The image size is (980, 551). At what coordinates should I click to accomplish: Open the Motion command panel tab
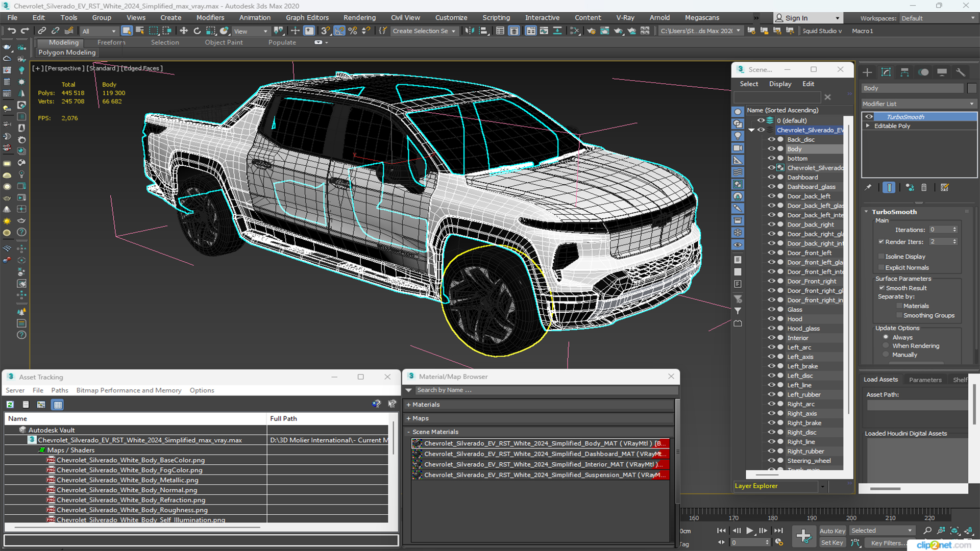coord(923,72)
